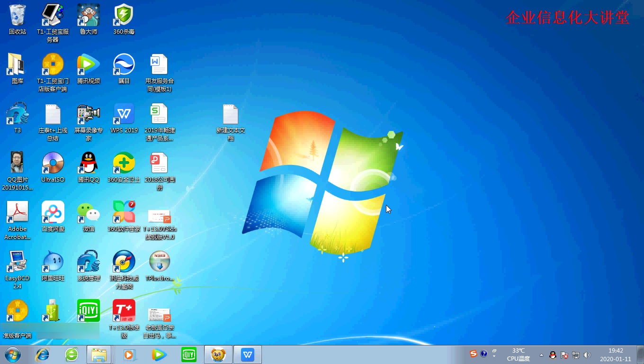Select the 用友服务合同(模板1) Word document
This screenshot has height=364, width=644.
(160, 73)
